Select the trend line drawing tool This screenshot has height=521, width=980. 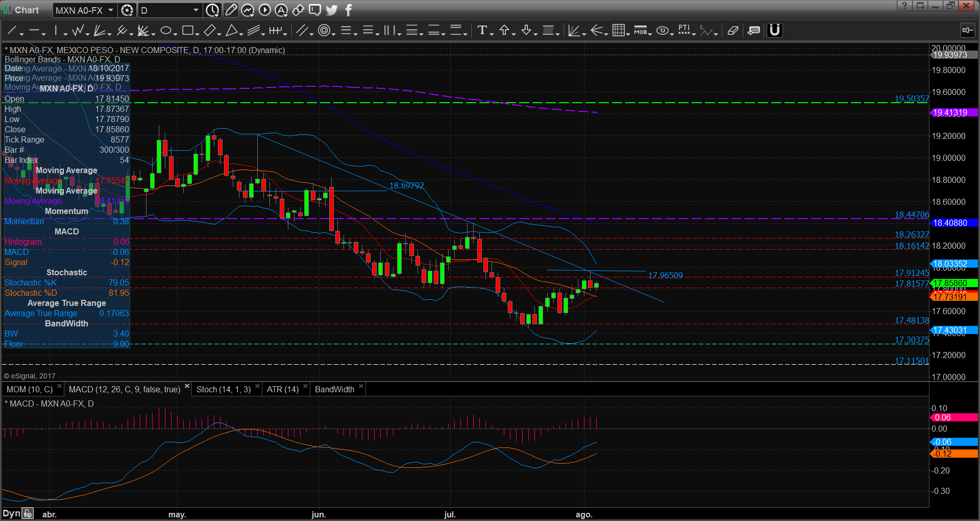[x=12, y=31]
